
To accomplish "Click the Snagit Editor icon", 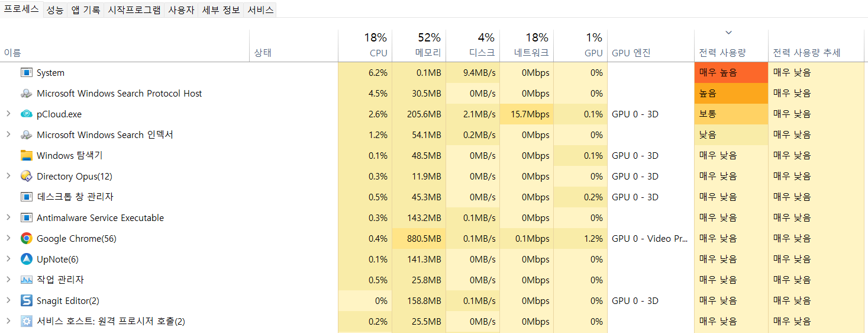I will coord(26,301).
